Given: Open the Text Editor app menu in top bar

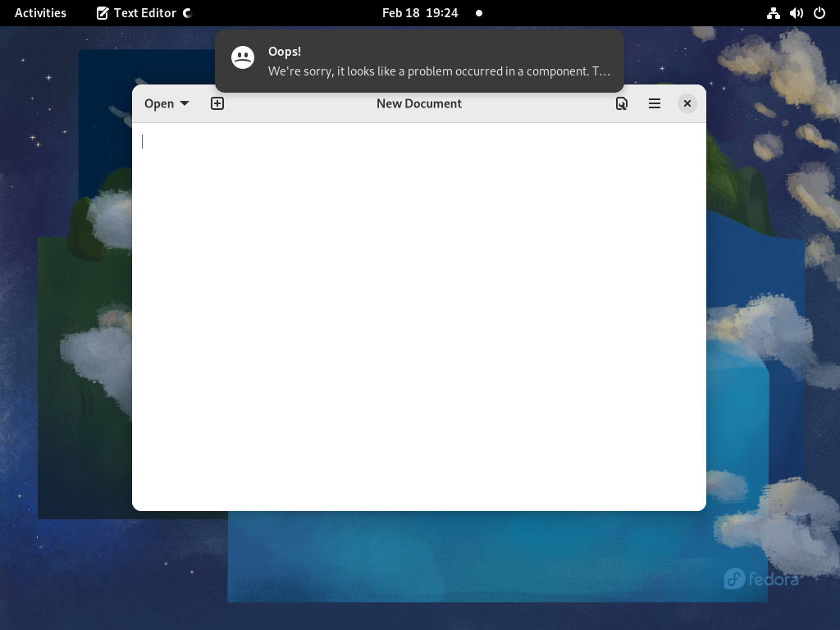Looking at the screenshot, I should [144, 13].
